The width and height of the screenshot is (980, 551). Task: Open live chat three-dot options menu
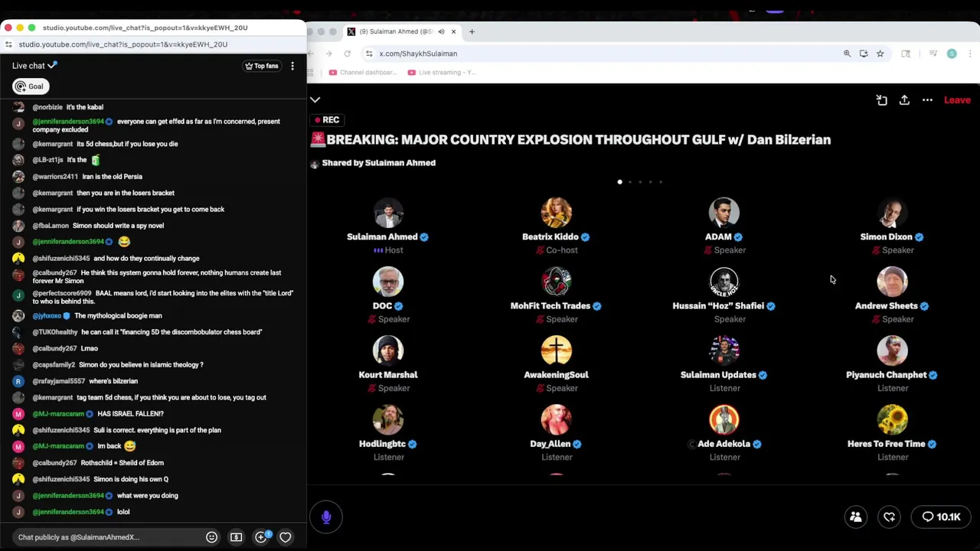(292, 66)
